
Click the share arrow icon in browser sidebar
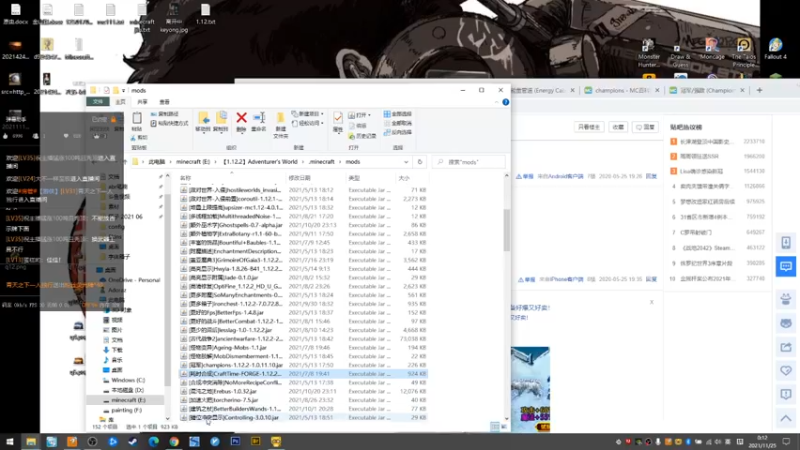(x=786, y=347)
